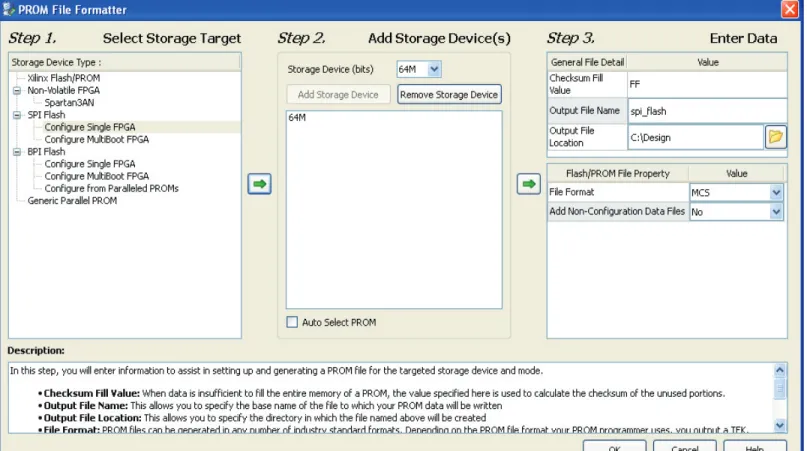Screen dimensions: 807x451
Task: Click Add Non-Configuration Data Files label cell
Action: pos(618,211)
